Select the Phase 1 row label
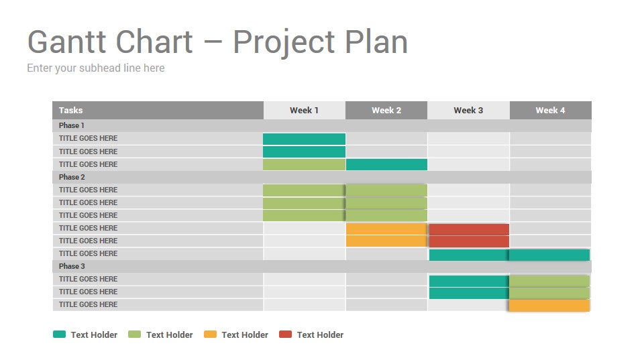644x362 pixels. [72, 125]
